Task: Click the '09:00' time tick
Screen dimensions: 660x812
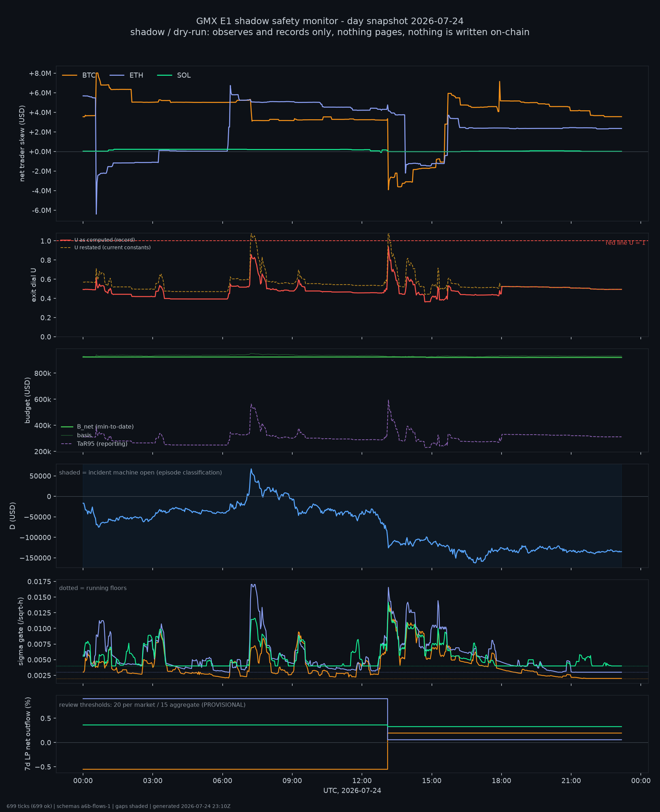Action: tap(292, 781)
